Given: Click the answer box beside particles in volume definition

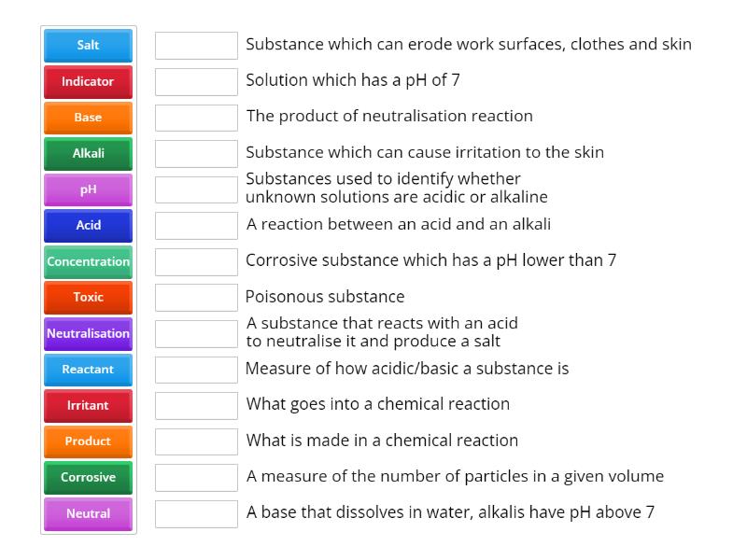Looking at the screenshot, I should coord(196,477).
